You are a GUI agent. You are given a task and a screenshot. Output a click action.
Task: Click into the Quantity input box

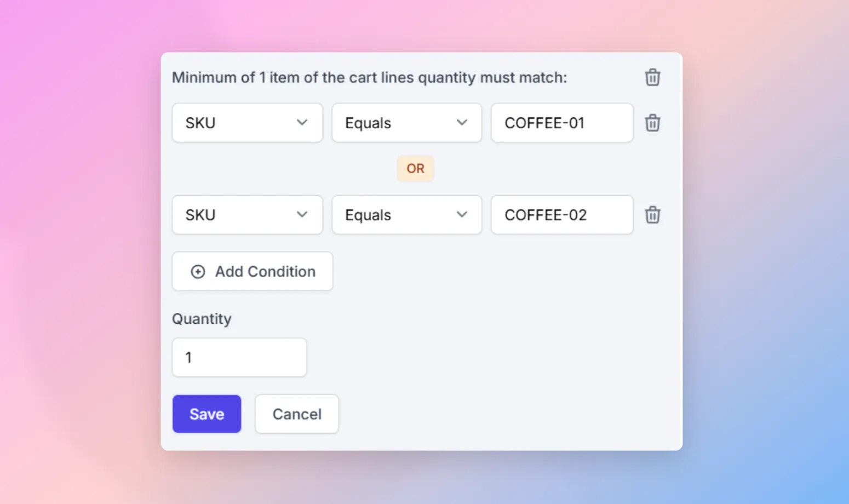[239, 357]
